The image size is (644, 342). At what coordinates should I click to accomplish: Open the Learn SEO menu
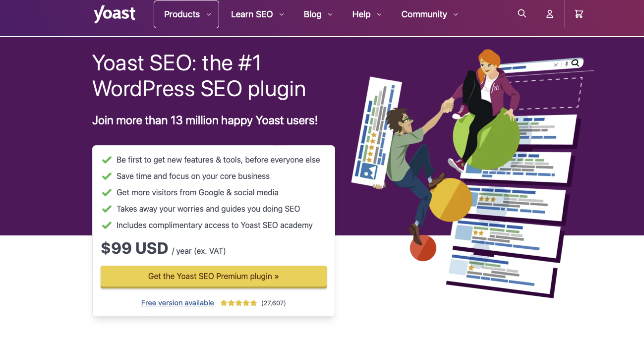pyautogui.click(x=257, y=14)
